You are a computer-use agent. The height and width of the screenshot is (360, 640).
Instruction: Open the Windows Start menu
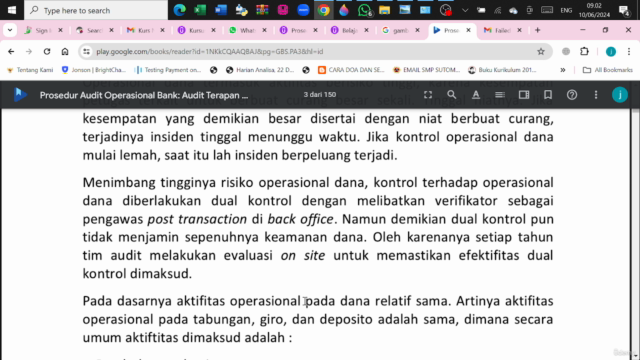(12, 10)
